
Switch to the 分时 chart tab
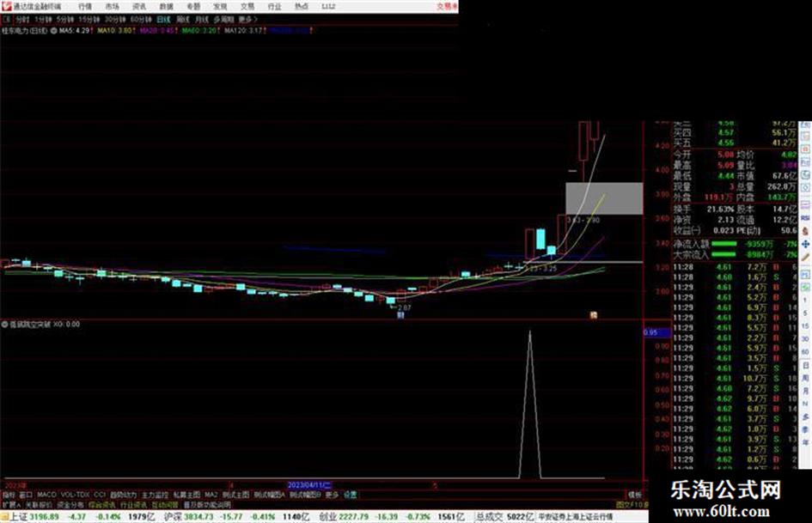pyautogui.click(x=23, y=20)
